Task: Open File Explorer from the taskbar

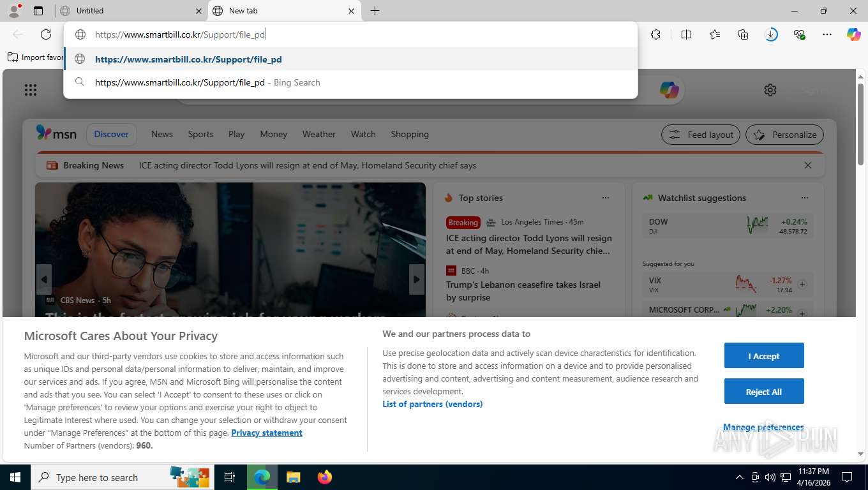Action: tap(293, 477)
